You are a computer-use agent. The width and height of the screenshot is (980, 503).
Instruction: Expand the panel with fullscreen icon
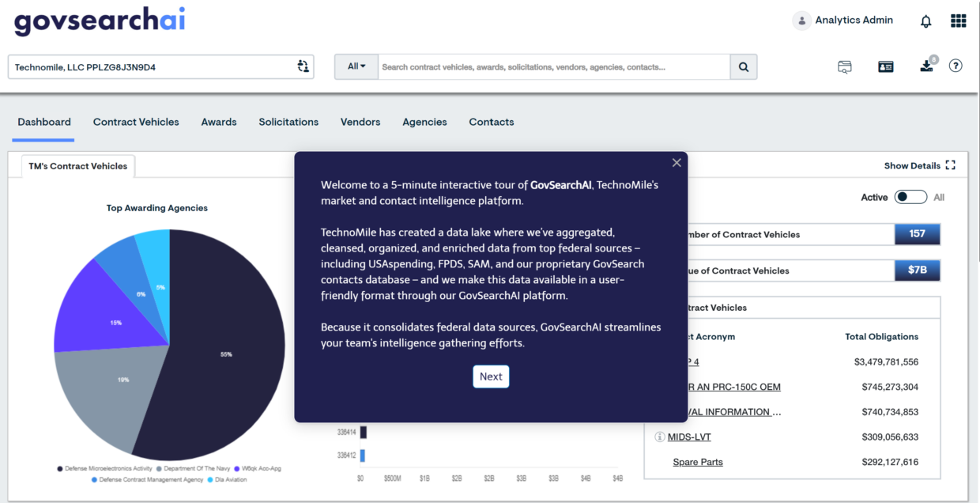click(950, 165)
